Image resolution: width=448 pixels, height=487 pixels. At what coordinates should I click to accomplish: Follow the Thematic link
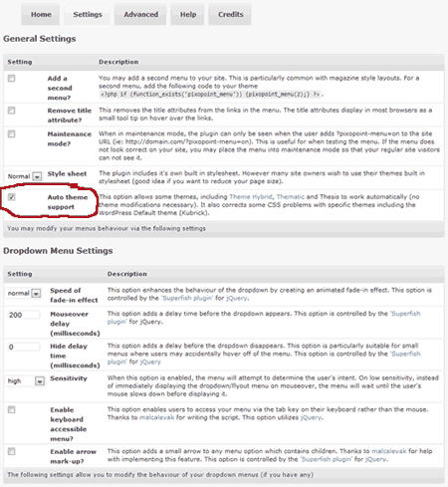click(291, 197)
